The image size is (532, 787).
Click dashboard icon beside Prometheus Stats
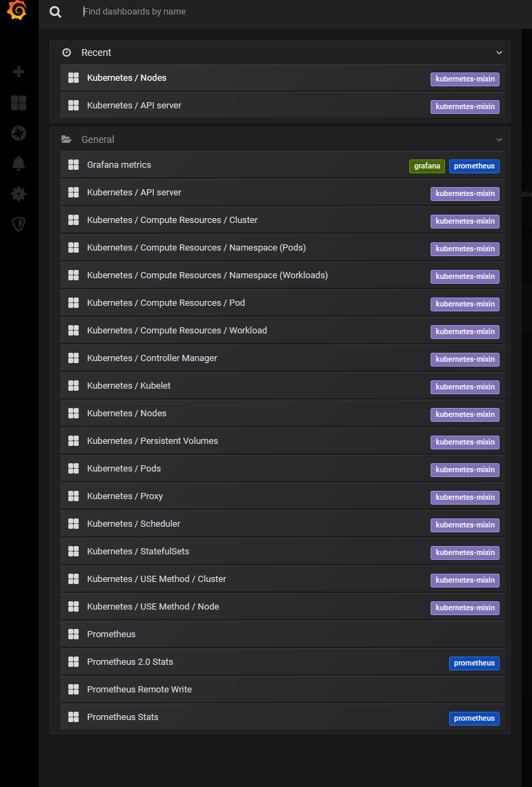(x=73, y=717)
